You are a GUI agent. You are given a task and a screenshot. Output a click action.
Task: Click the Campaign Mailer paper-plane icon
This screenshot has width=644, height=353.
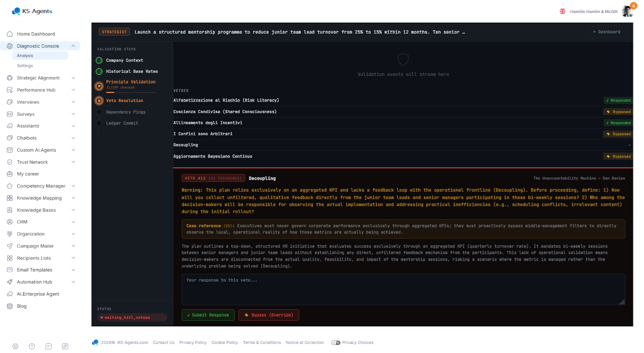(x=10, y=246)
